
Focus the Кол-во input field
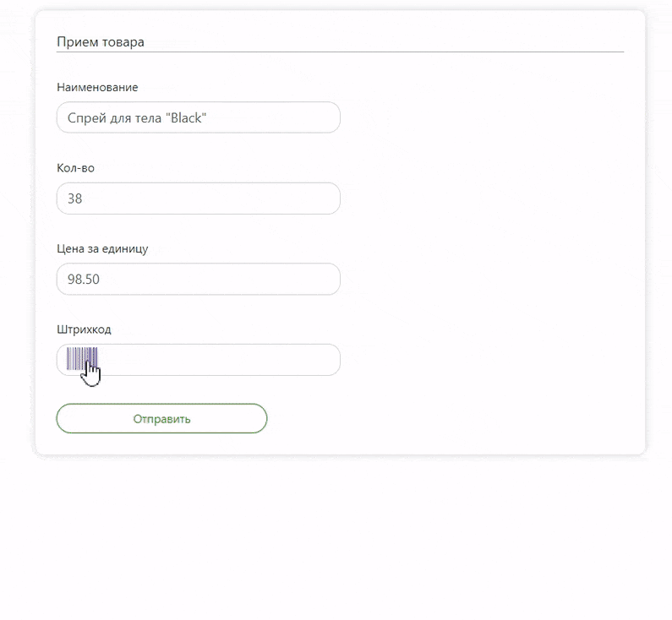(x=199, y=199)
